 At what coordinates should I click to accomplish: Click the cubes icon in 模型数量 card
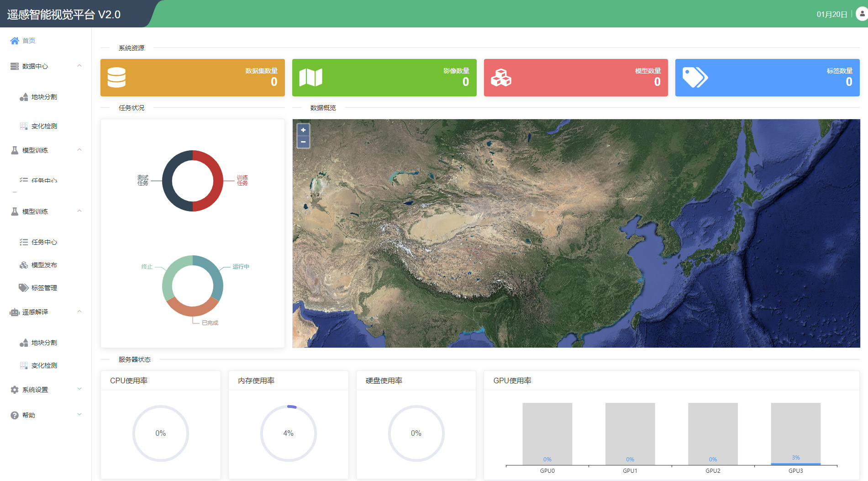point(501,78)
